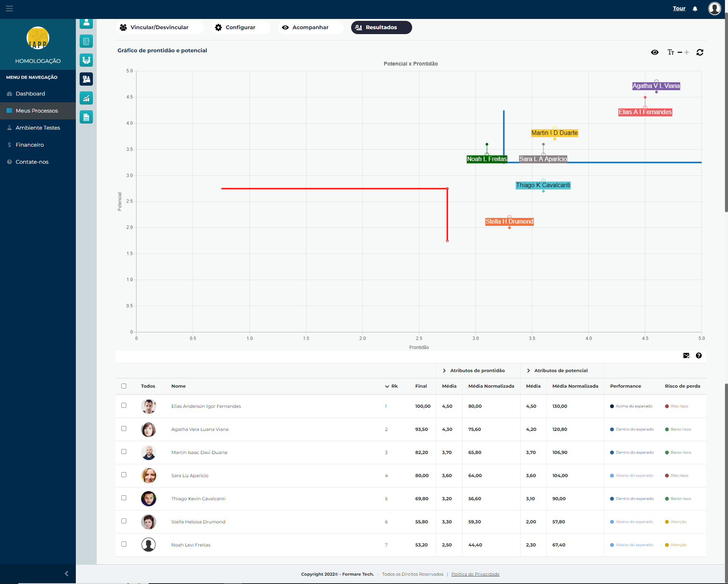Click the envelope send icon above the table
Viewport: 728px width, 584px height.
(686, 355)
